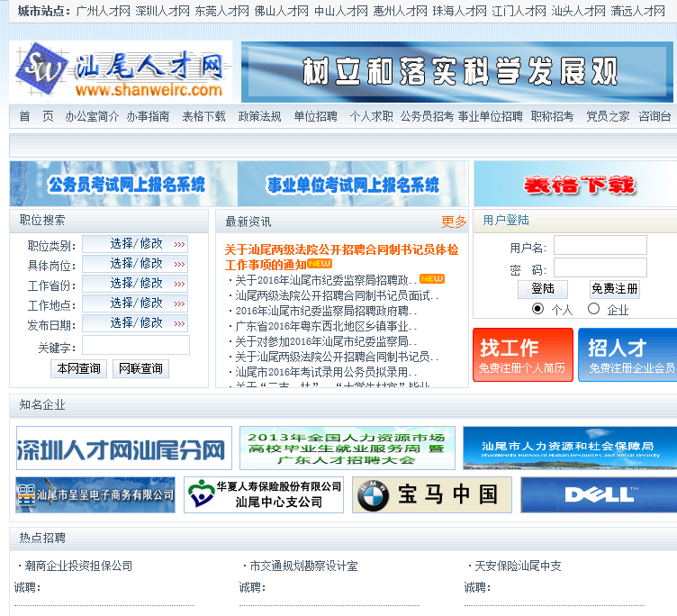The height and width of the screenshot is (616, 677).
Task: Open 工作省份 选择/修改 selector
Action: click(x=135, y=284)
